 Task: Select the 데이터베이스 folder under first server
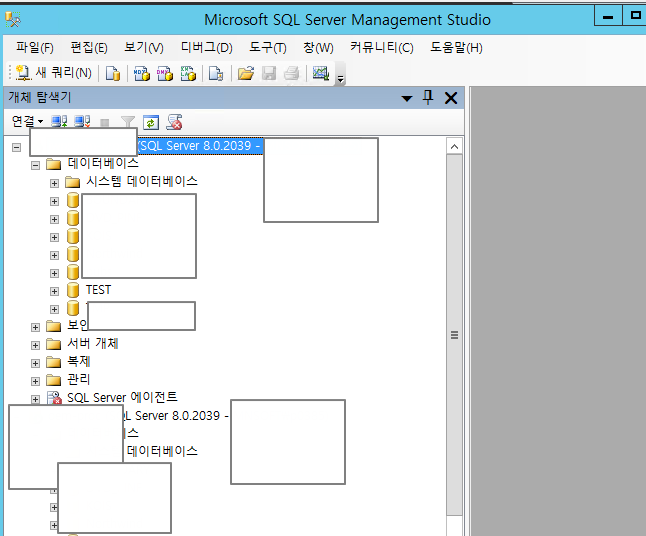pos(103,164)
